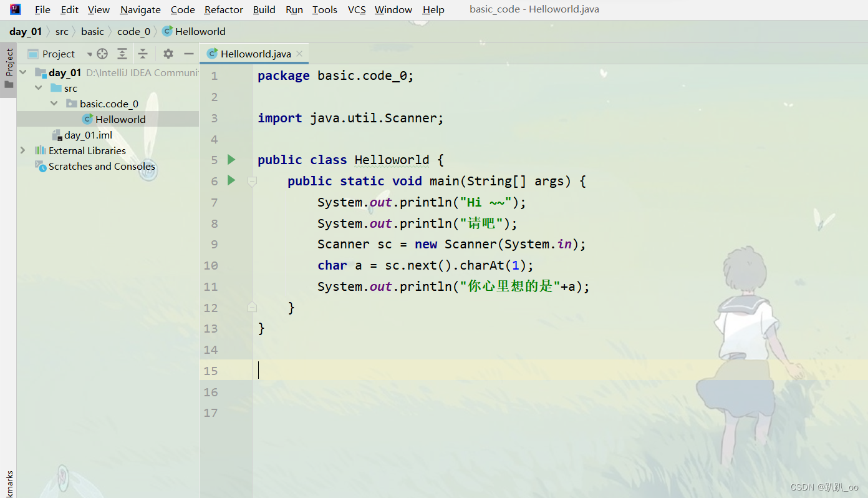This screenshot has height=498, width=868.
Task: Click class name Helloworld in code
Action: 392,160
